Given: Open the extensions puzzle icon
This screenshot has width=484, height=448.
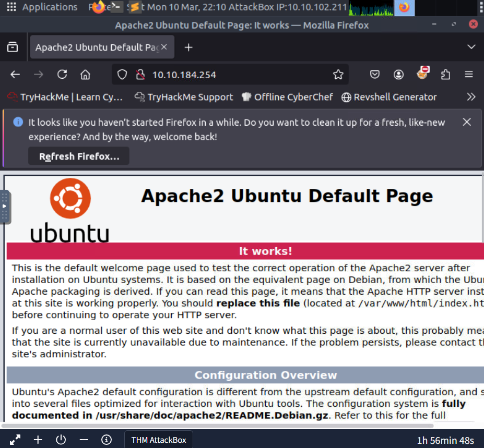Looking at the screenshot, I should click(445, 75).
